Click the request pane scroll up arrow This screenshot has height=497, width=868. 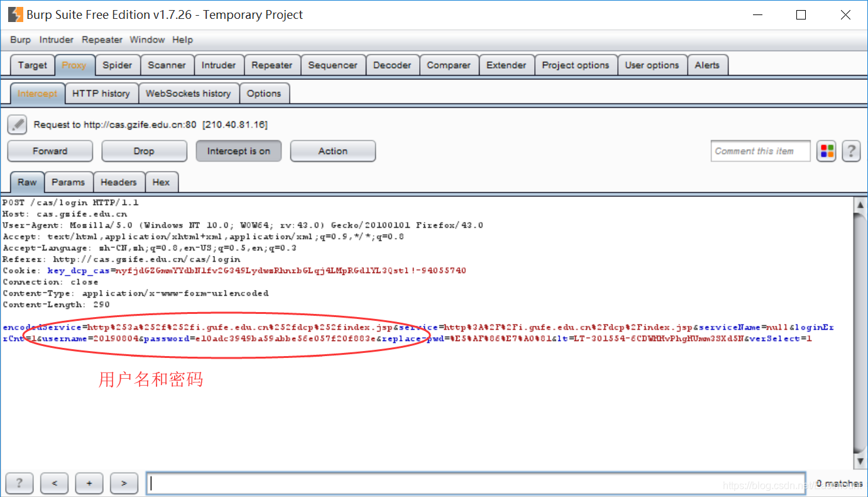tap(860, 204)
